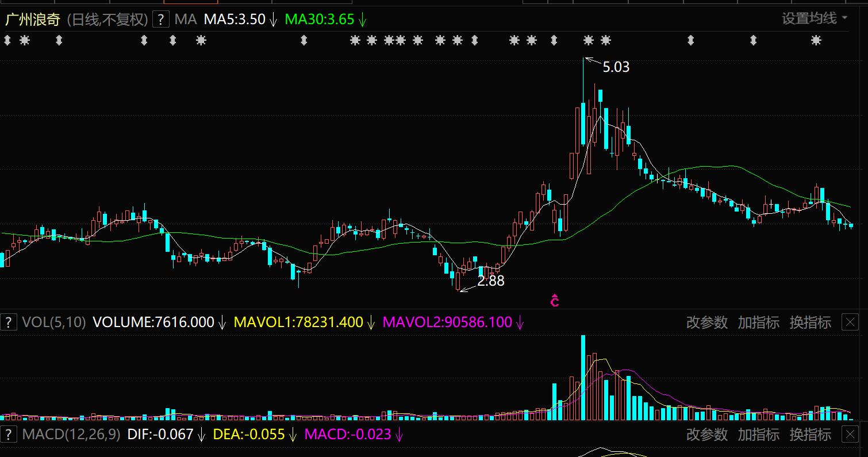
Task: Click 改参数 in the MACD panel
Action: 707,434
